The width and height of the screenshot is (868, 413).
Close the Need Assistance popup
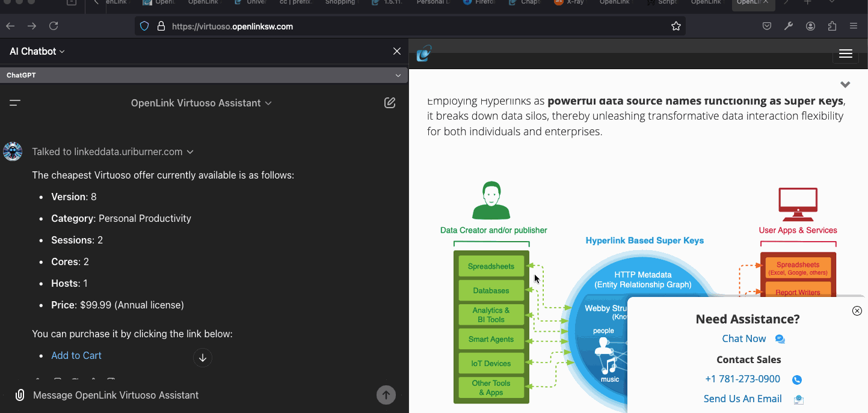tap(857, 311)
